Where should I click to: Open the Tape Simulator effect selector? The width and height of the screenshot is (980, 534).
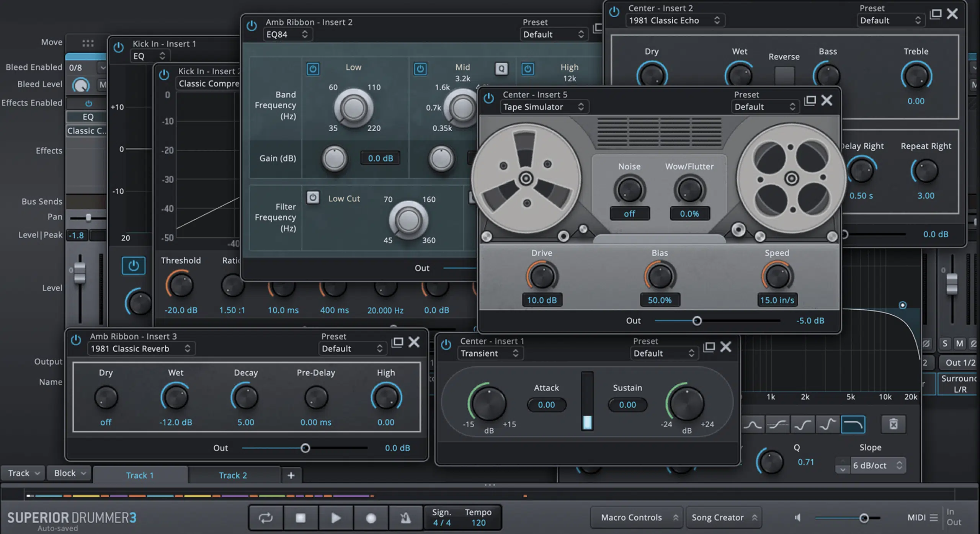click(x=544, y=107)
